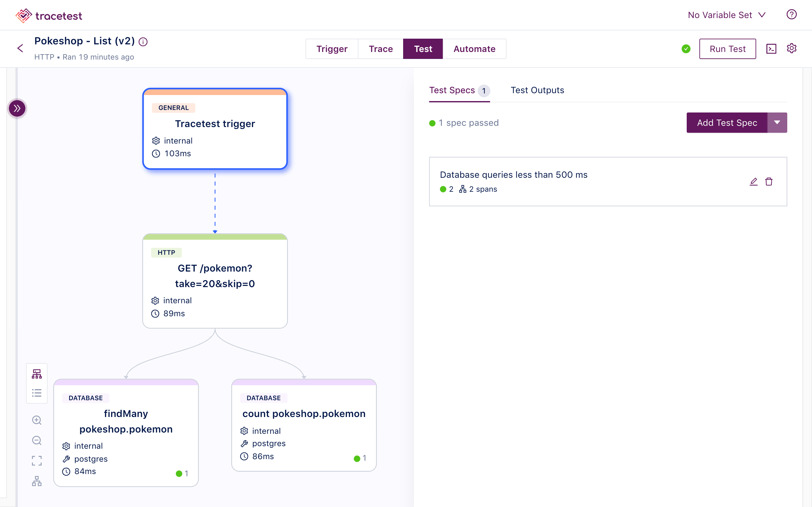This screenshot has width=812, height=507.
Task: Select the findMany pokeshop.pokemon database node
Action: click(x=126, y=433)
